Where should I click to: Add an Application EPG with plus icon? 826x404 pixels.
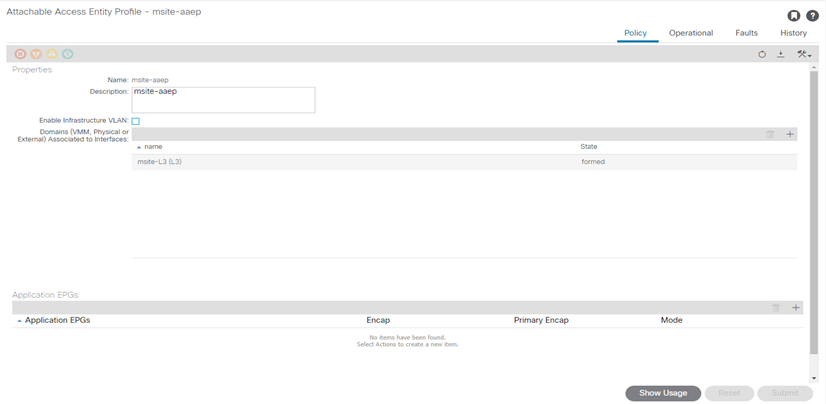pos(796,308)
